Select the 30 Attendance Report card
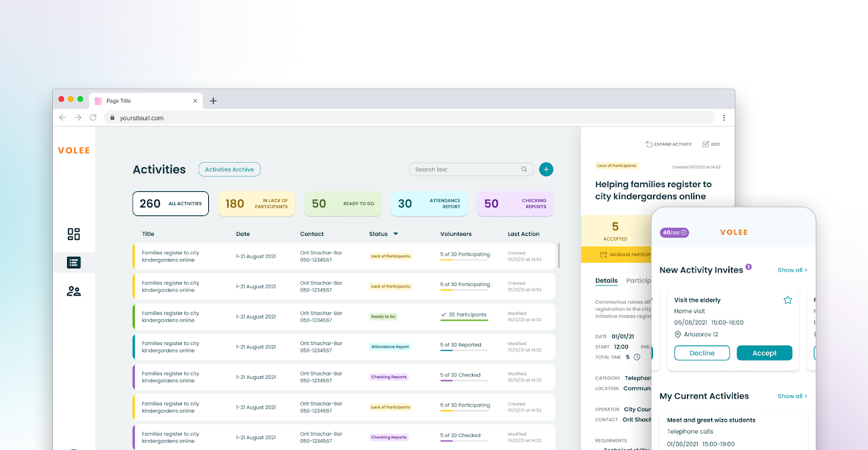Screen dimensions: 868x450 coord(429,203)
